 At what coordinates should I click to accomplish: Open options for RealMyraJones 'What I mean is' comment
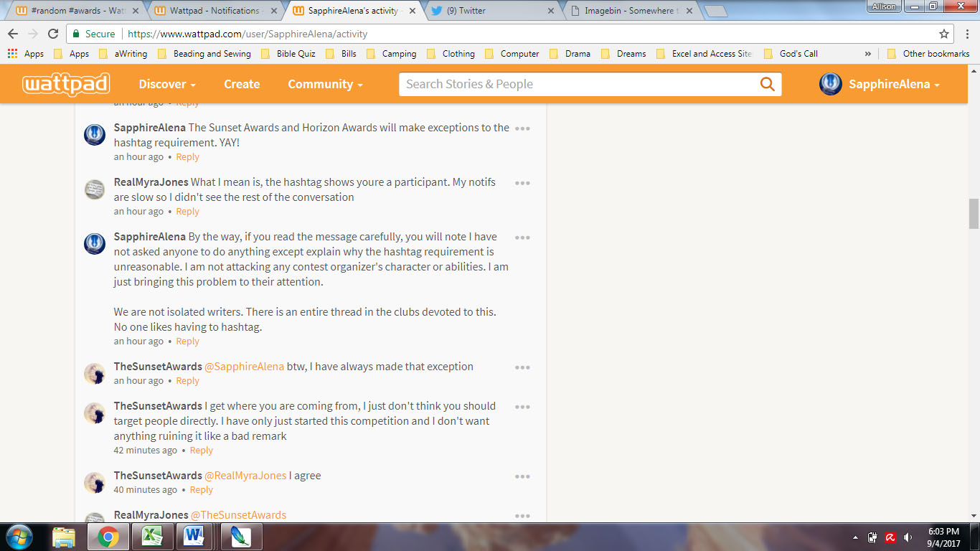[522, 183]
